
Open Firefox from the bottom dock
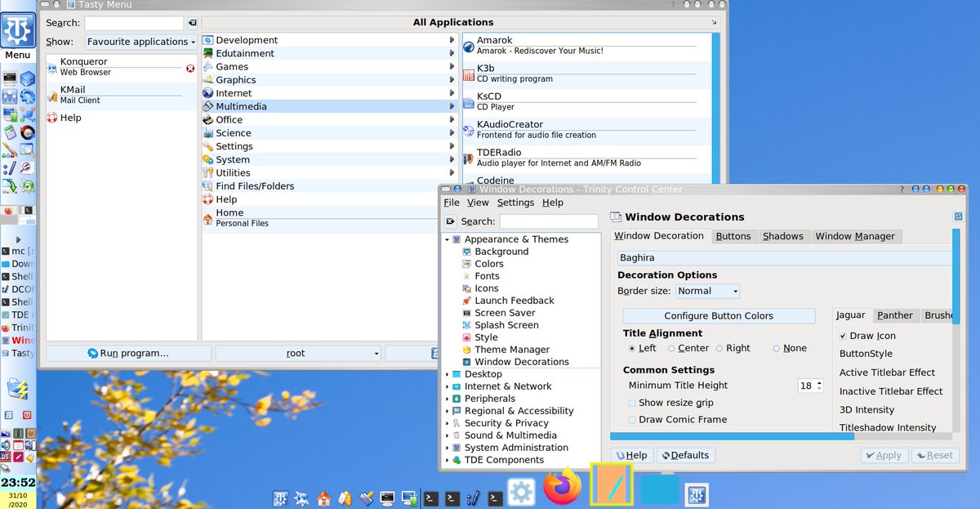click(x=562, y=488)
